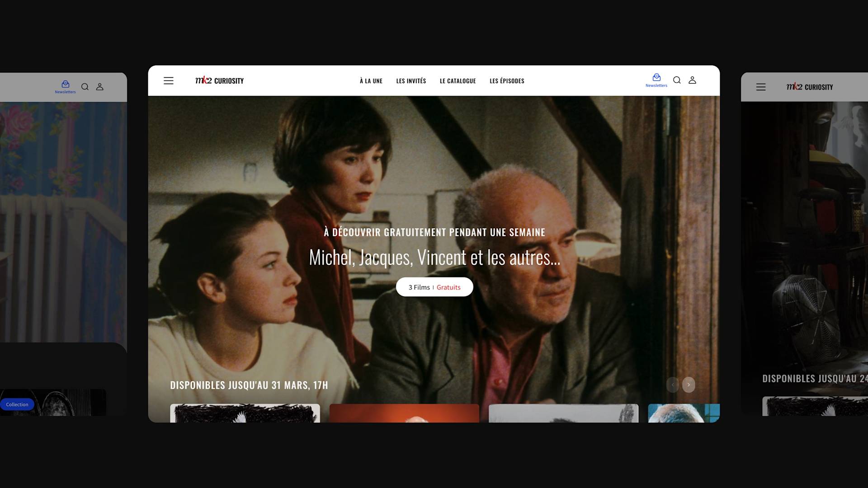Open hamburger menu in right panel

pyautogui.click(x=761, y=87)
